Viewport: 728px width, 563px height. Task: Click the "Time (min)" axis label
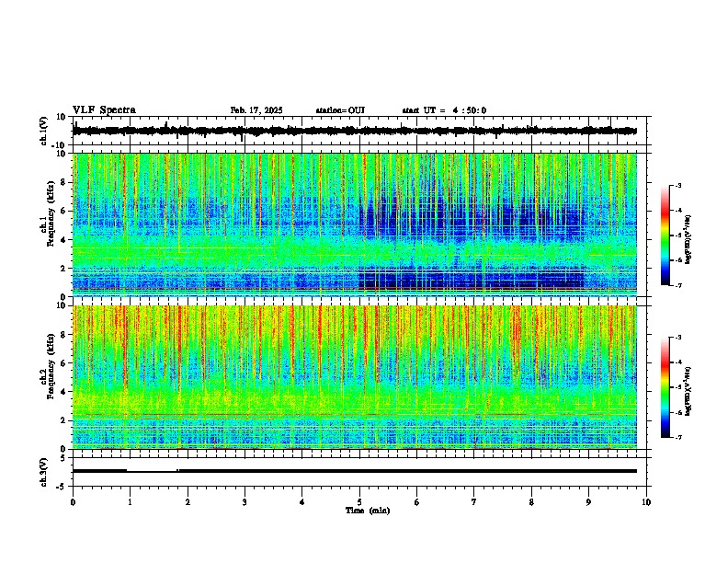tap(368, 511)
